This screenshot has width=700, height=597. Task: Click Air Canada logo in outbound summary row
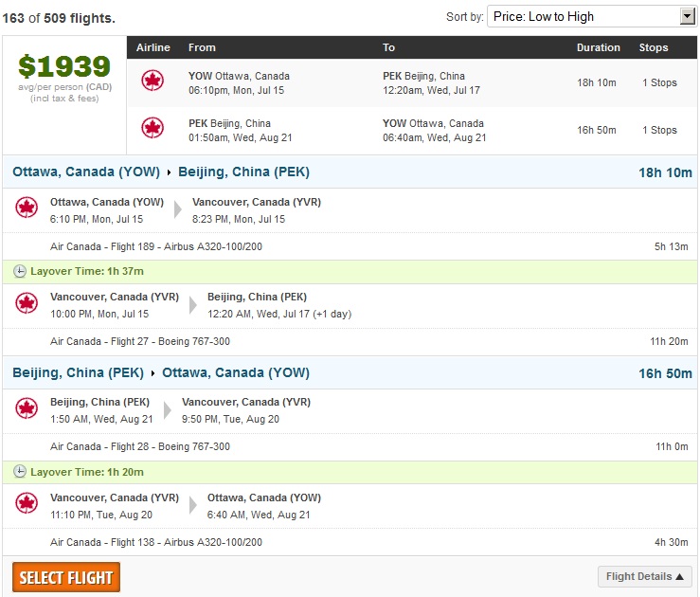pos(153,81)
